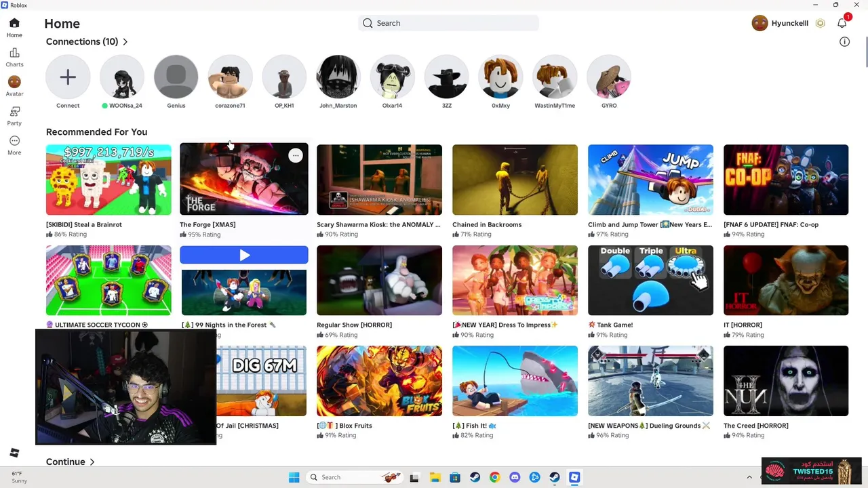Open the Avatar sidebar item
Screen dimensions: 868x488
pyautogui.click(x=14, y=86)
